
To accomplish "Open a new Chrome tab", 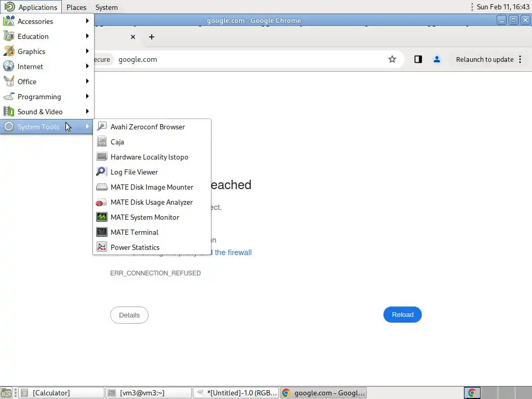I will click(x=152, y=37).
